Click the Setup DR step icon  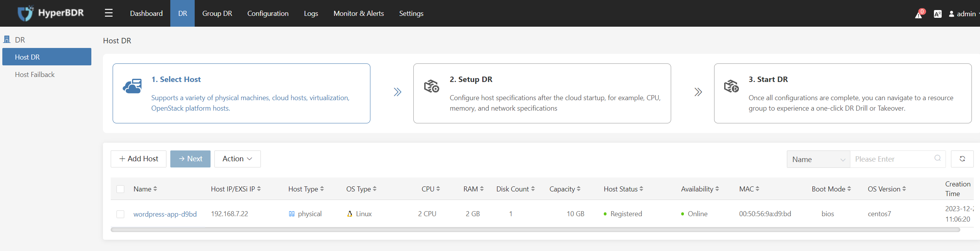432,86
